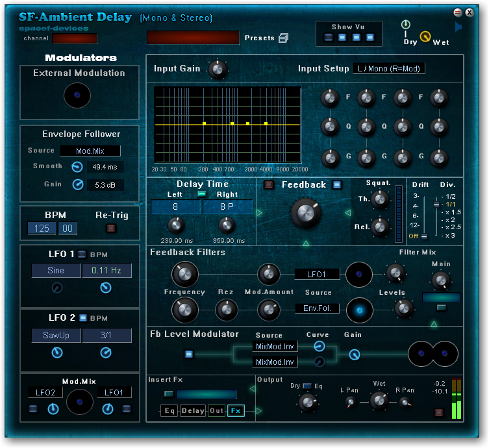Click the blue speaker icon at top right
This screenshot has height=448, width=489.
[458, 27]
